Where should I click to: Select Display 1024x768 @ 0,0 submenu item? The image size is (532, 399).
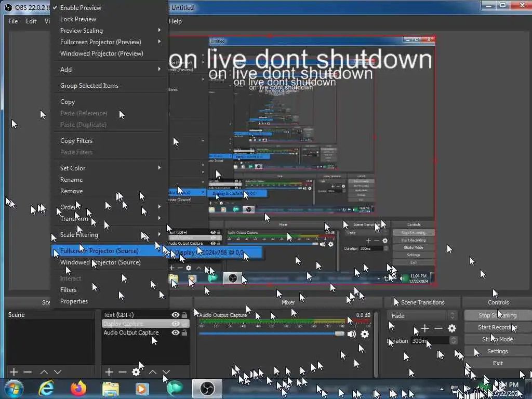(x=215, y=253)
